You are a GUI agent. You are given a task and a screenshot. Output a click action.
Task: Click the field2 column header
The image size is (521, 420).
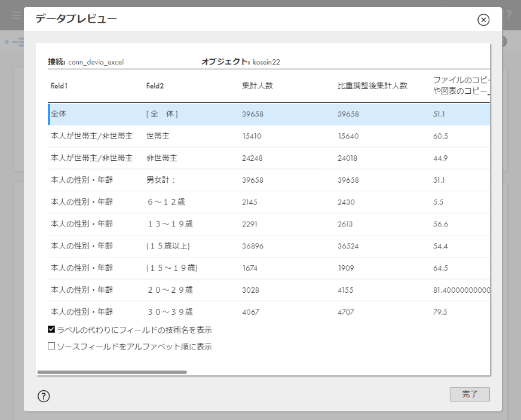pos(155,85)
